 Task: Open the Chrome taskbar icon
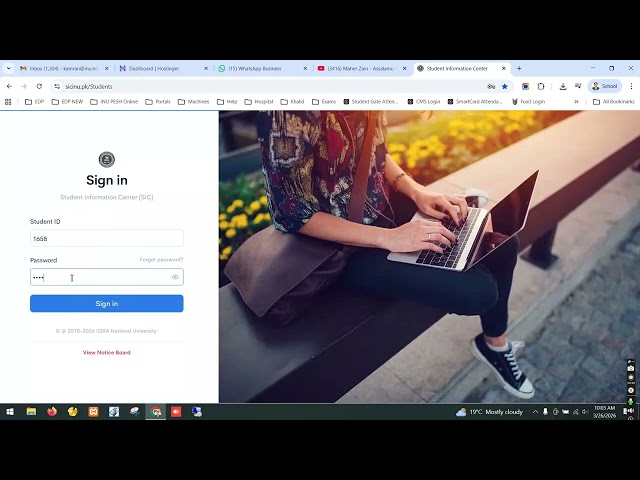pyautogui.click(x=156, y=412)
